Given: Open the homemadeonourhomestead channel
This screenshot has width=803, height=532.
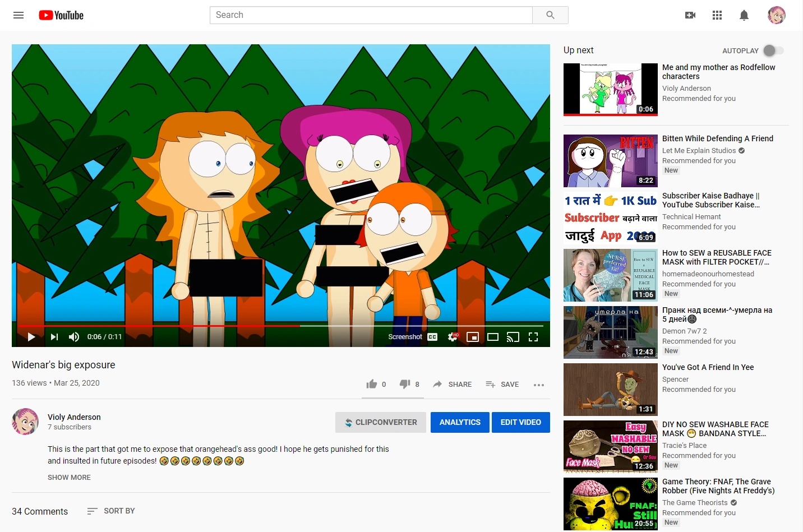Looking at the screenshot, I should [x=708, y=274].
